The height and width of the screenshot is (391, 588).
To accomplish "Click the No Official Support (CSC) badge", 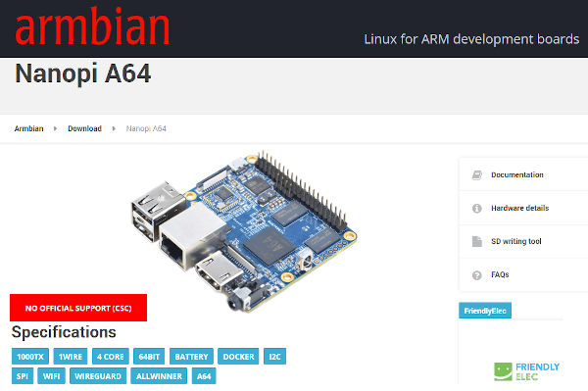I will click(x=78, y=308).
